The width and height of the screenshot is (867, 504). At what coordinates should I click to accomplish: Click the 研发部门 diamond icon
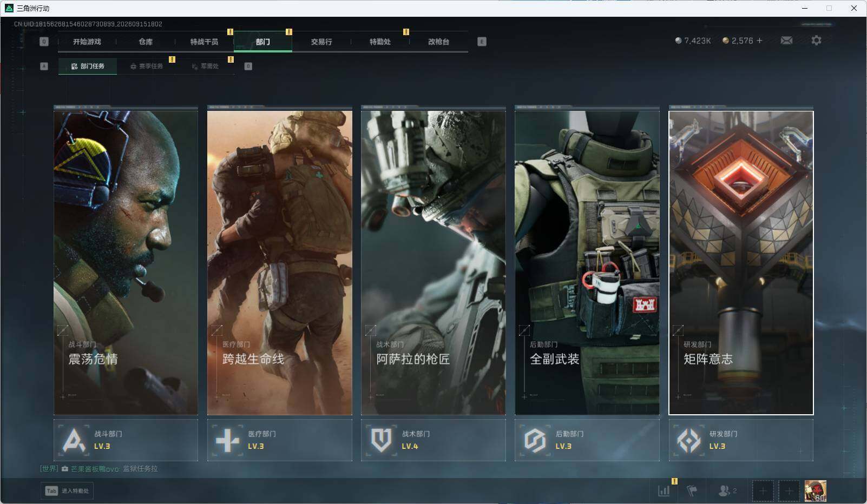pyautogui.click(x=688, y=440)
